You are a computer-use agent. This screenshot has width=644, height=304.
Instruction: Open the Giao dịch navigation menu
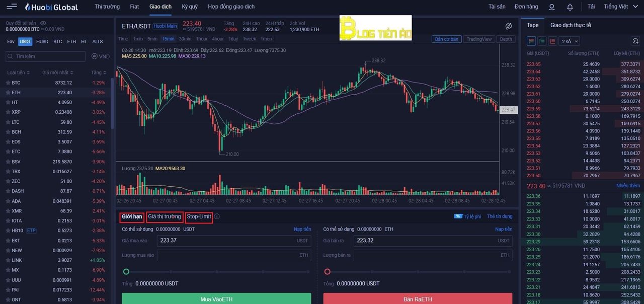coord(160,7)
